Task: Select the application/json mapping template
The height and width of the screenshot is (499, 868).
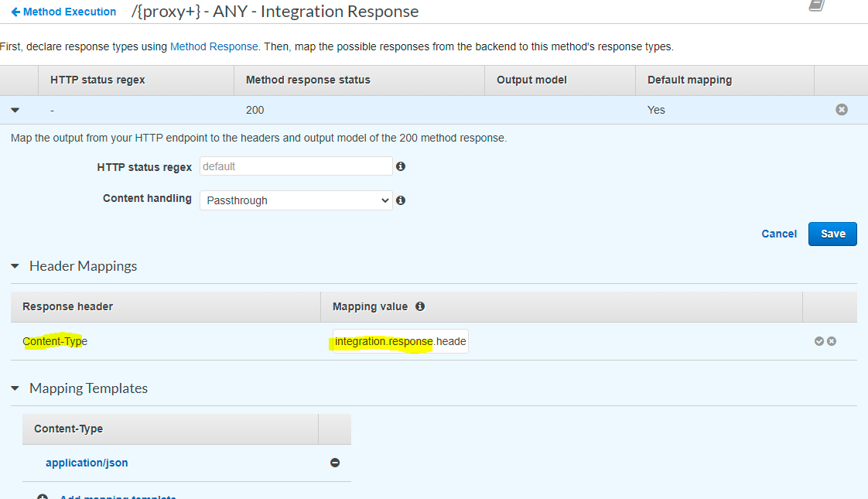Action: [87, 463]
